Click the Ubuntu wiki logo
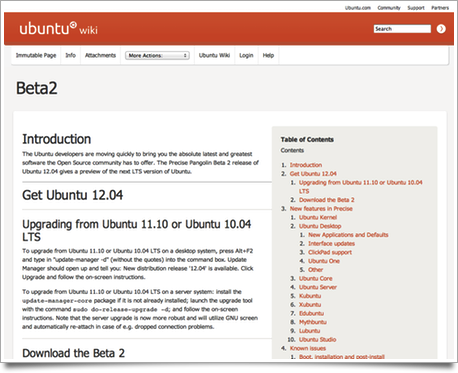 click(58, 29)
